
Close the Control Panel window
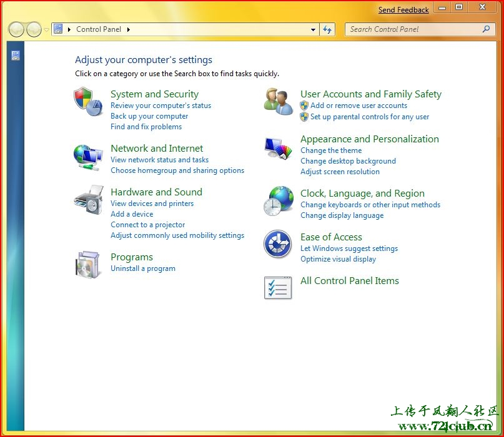[483, 7]
